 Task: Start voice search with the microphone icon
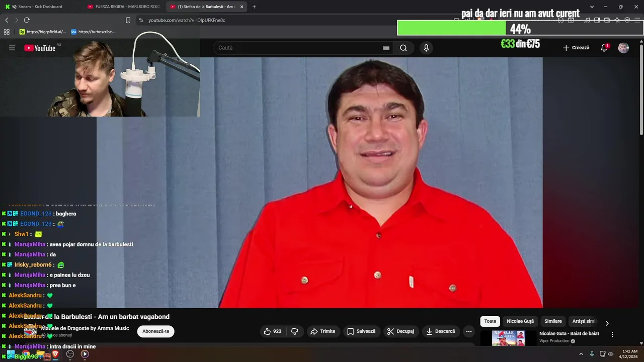tap(426, 48)
